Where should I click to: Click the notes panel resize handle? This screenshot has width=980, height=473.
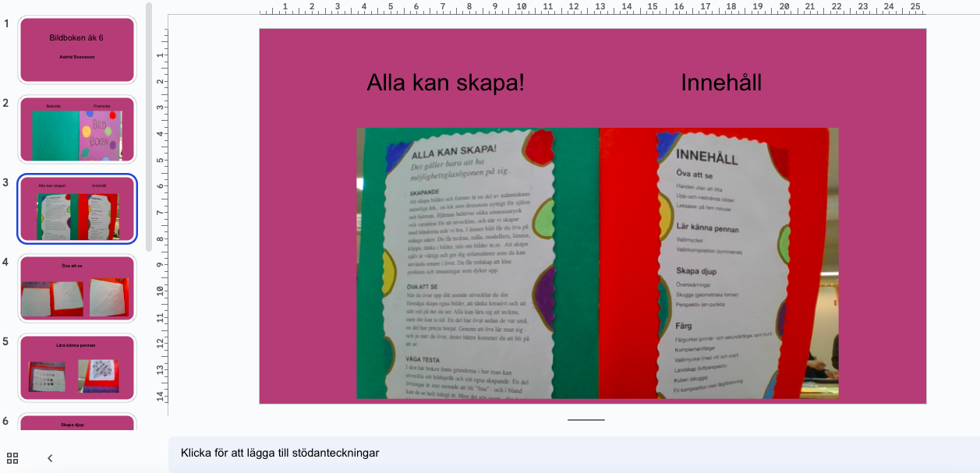tap(586, 419)
